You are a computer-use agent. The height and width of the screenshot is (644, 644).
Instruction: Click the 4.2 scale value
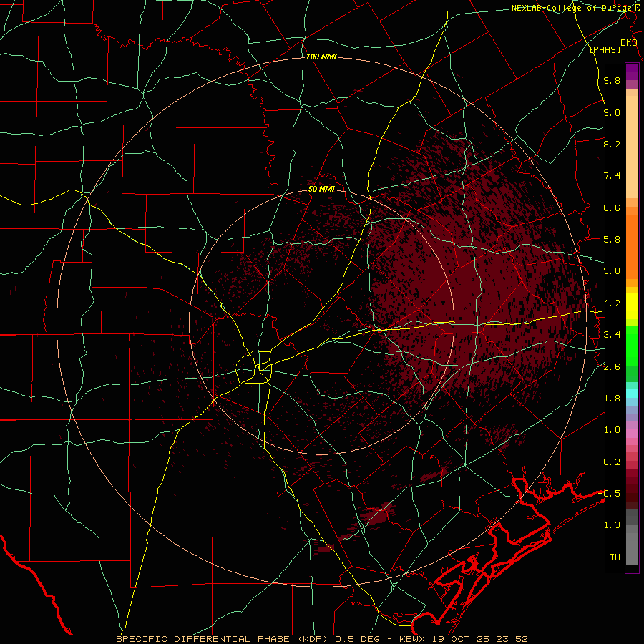point(612,303)
